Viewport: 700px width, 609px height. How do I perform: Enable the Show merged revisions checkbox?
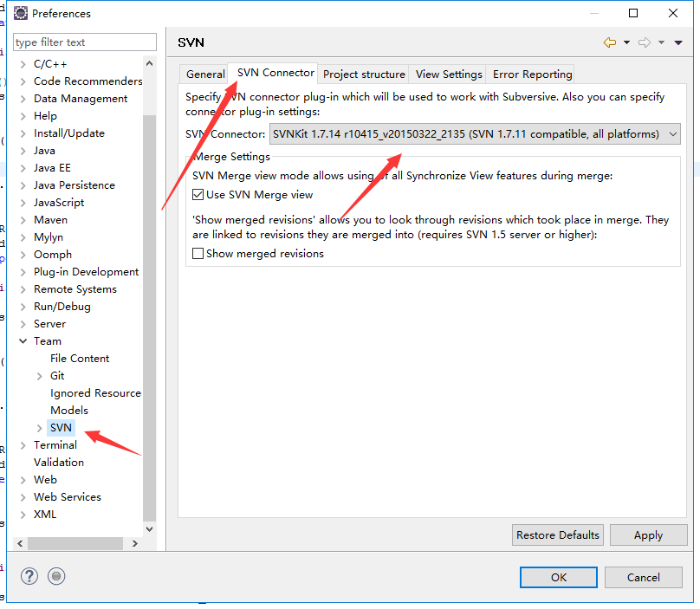pos(198,254)
